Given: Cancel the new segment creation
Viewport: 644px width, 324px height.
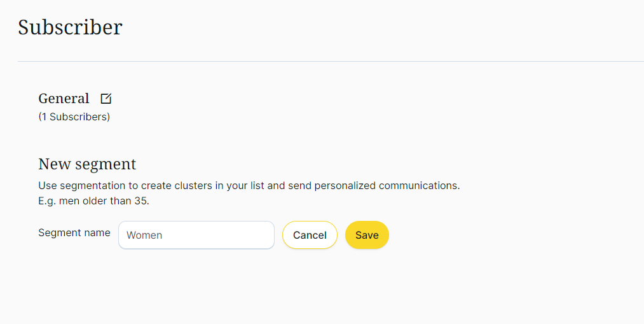Looking at the screenshot, I should tap(310, 235).
